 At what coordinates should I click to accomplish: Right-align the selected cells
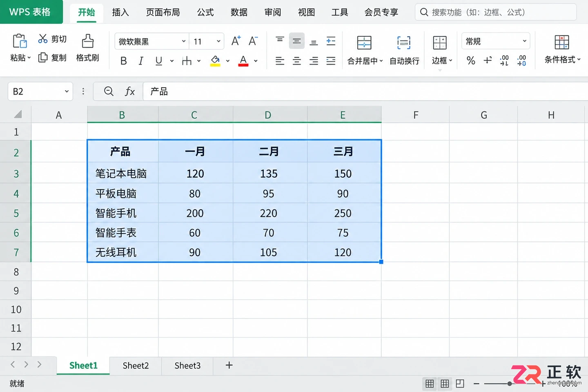314,61
